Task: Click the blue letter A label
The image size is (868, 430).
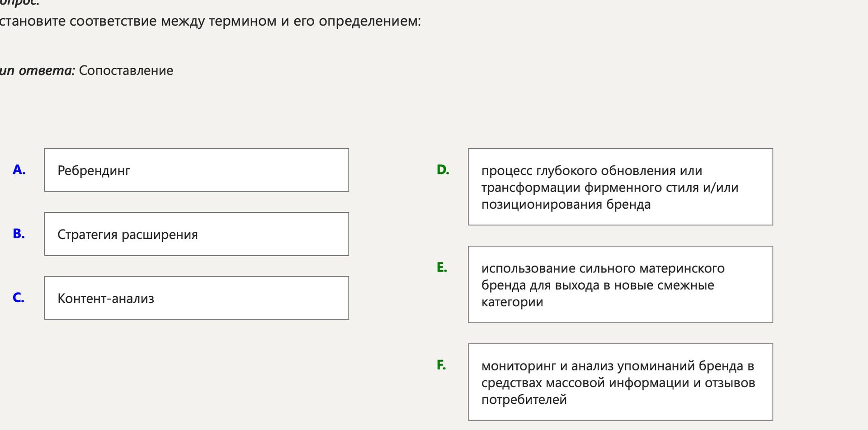Action: (19, 170)
